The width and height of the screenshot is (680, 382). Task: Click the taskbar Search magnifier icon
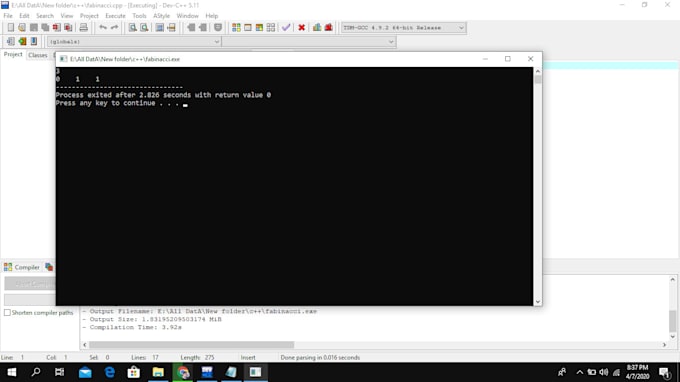pos(36,372)
